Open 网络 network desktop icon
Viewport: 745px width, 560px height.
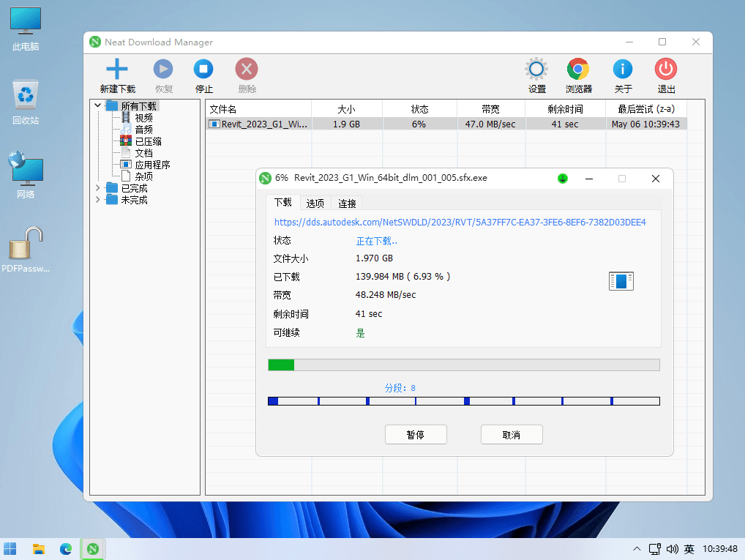[x=26, y=175]
